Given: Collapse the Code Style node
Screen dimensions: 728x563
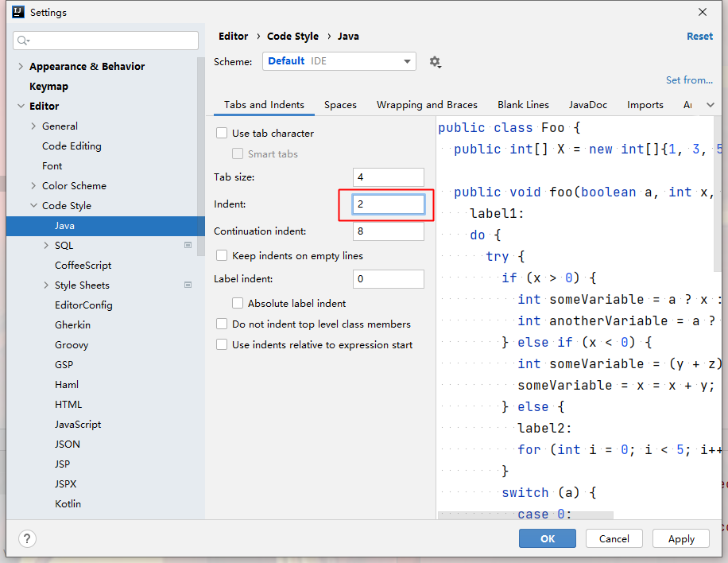Looking at the screenshot, I should pos(33,205).
